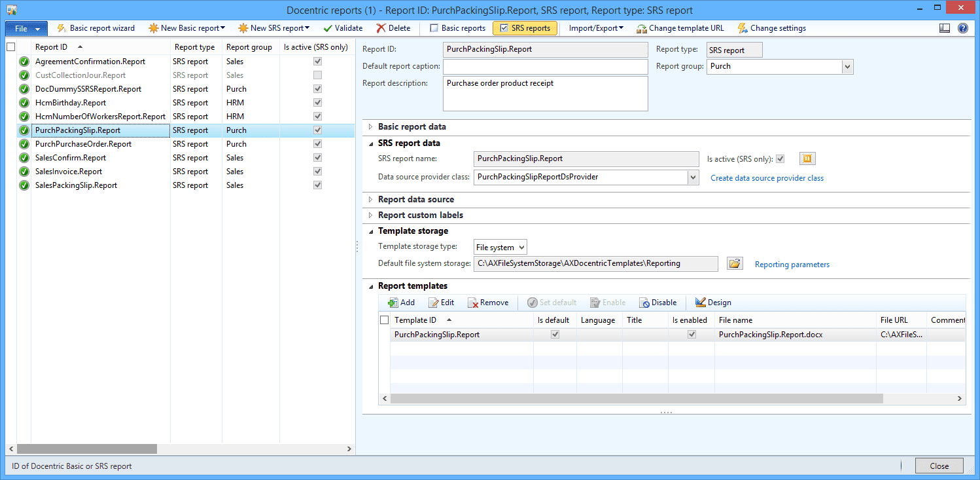
Task: Click status icon of PurchPackingSlip.Report row
Action: (24, 130)
